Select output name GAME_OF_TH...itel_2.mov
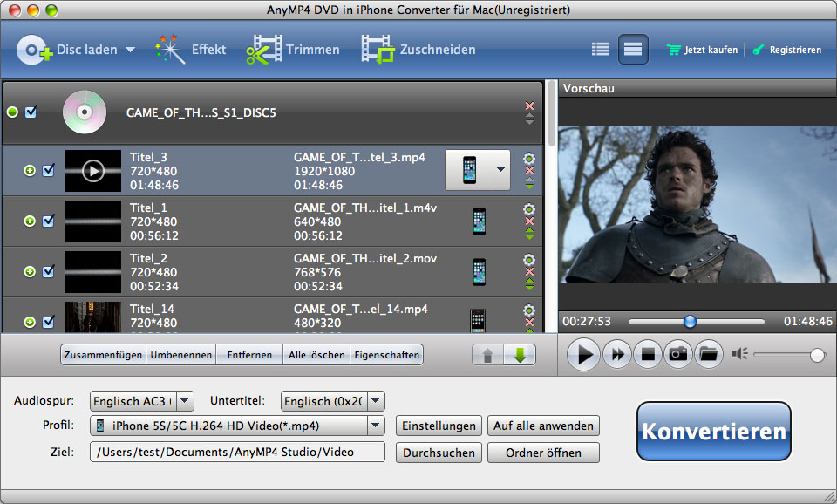The width and height of the screenshot is (837, 504). click(x=365, y=258)
